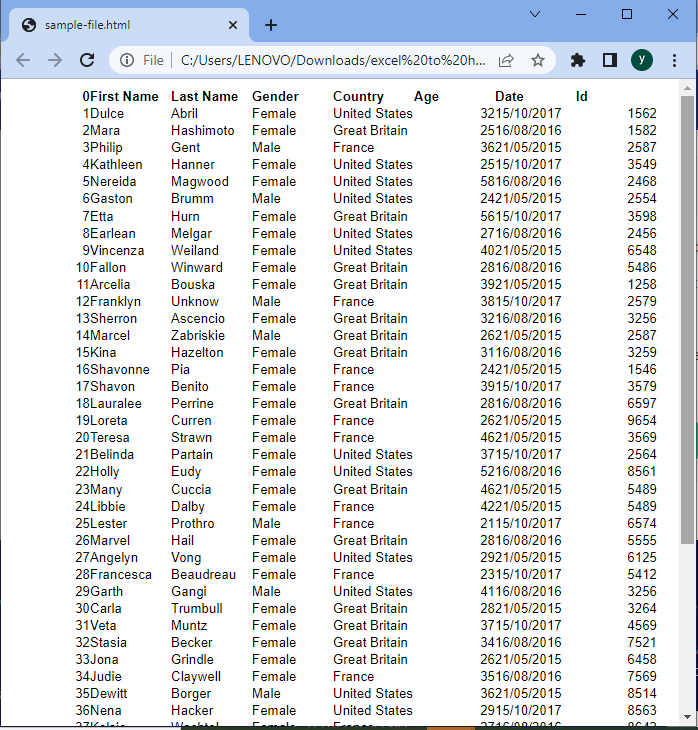698x730 pixels.
Task: Bookmark this page with the star icon
Action: (538, 60)
